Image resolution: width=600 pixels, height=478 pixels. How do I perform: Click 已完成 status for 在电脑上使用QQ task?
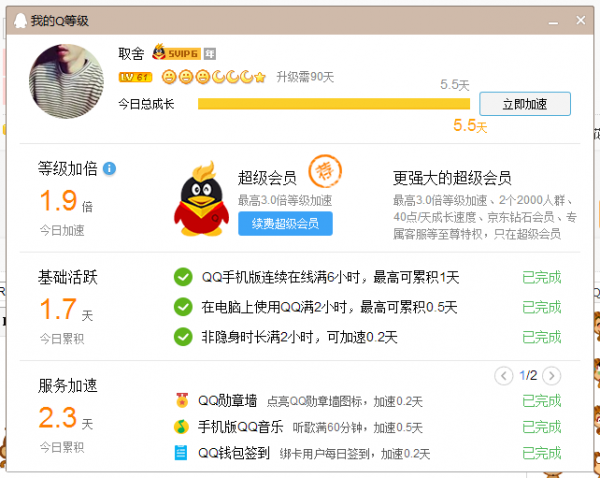coord(541,307)
